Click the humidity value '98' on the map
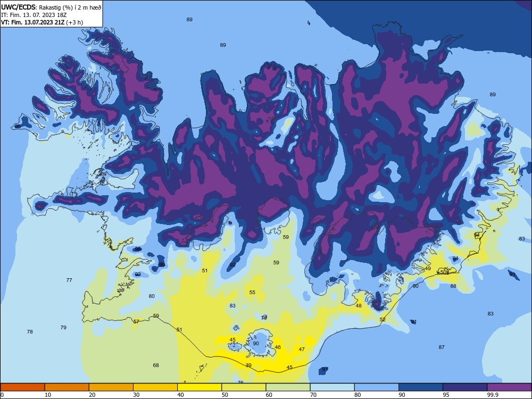The image size is (532, 399). [x=138, y=248]
